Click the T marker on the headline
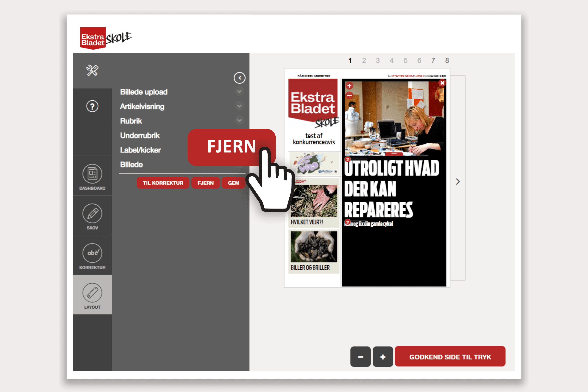This screenshot has width=588, height=392. (348, 159)
